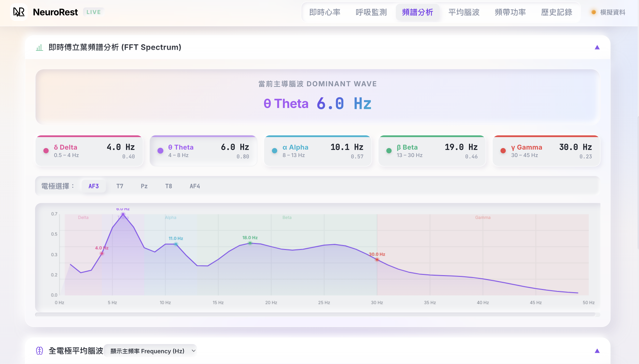This screenshot has width=639, height=364.
Task: Click the pink Delta band dot
Action: 46,150
